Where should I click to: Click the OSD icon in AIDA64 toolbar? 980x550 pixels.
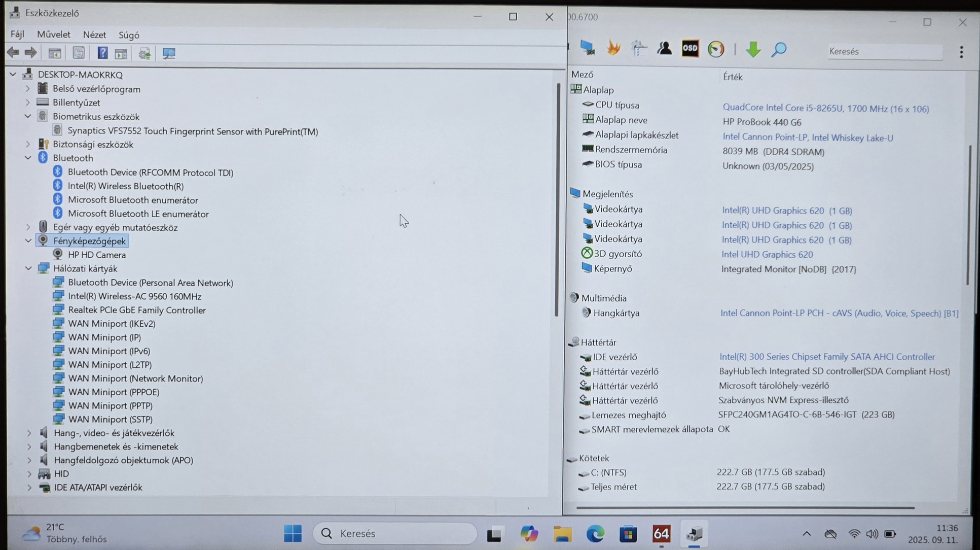click(x=690, y=49)
